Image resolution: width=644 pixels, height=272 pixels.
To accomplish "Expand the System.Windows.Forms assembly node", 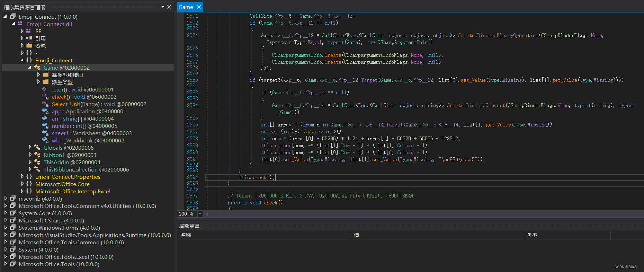I will (5, 227).
